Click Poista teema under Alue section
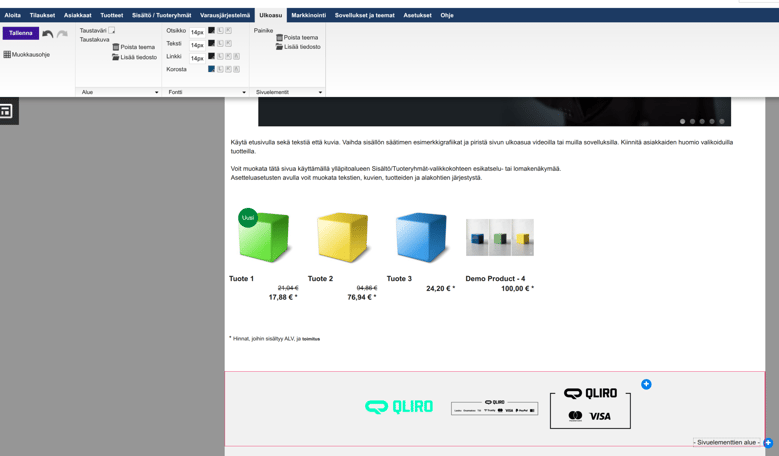Viewport: 779px width, 456px height. pos(134,47)
